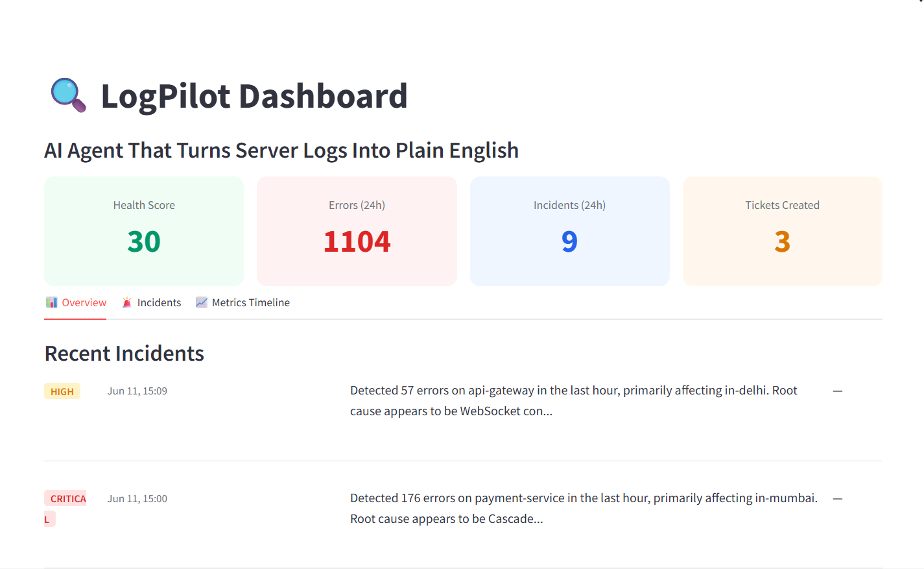Open the api-gateway WebSocket incident description
Image resolution: width=924 pixels, height=569 pixels.
tap(574, 401)
